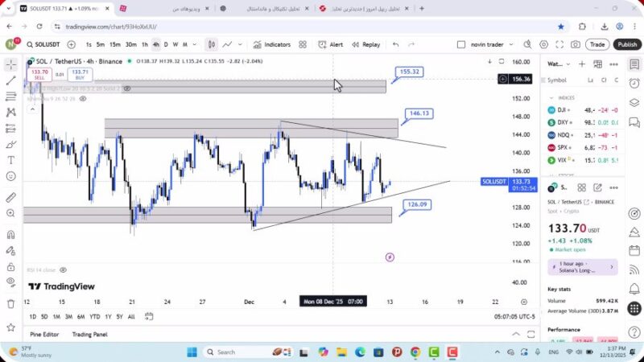Activate the Magnet mode tool
This screenshot has height=362, width=644.
pyautogui.click(x=10, y=235)
